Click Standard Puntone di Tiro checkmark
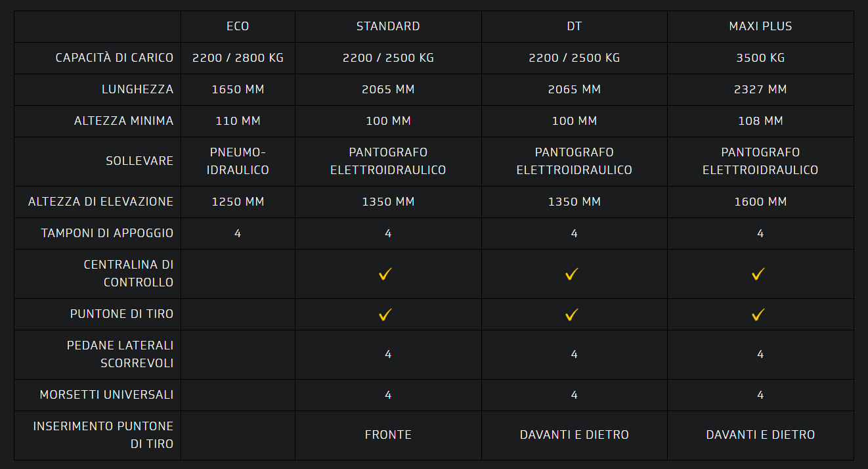868x469 pixels. tap(385, 315)
